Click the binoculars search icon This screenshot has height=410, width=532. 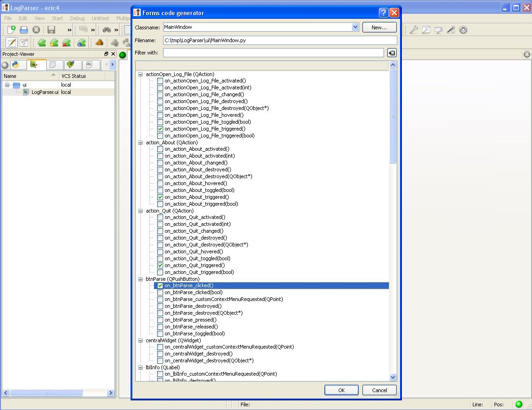(107, 30)
